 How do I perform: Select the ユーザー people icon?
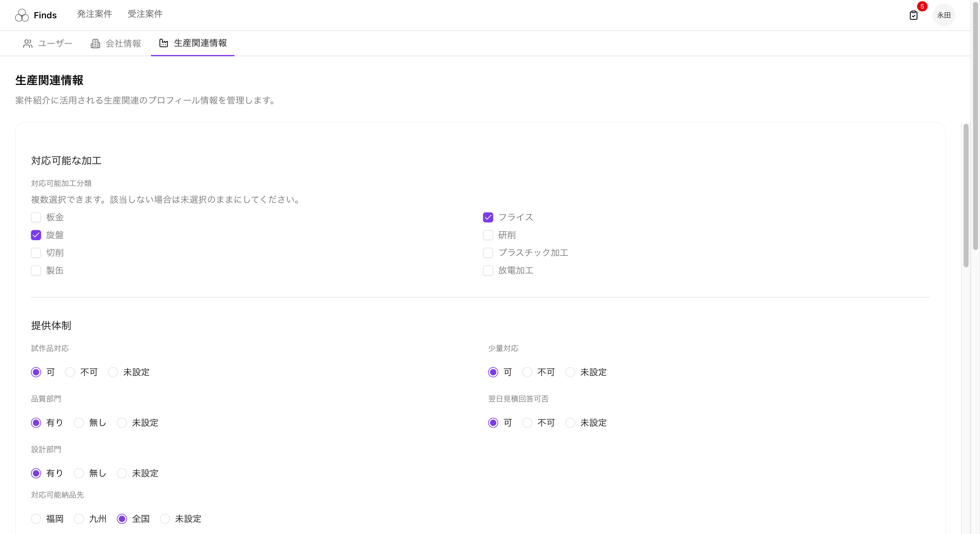click(27, 43)
